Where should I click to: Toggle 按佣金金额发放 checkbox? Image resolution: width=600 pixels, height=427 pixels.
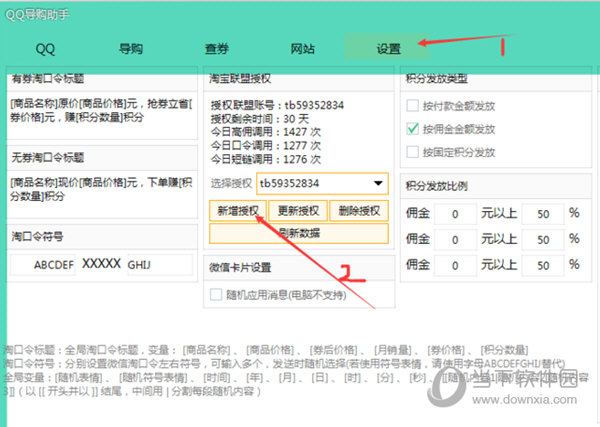(x=412, y=129)
